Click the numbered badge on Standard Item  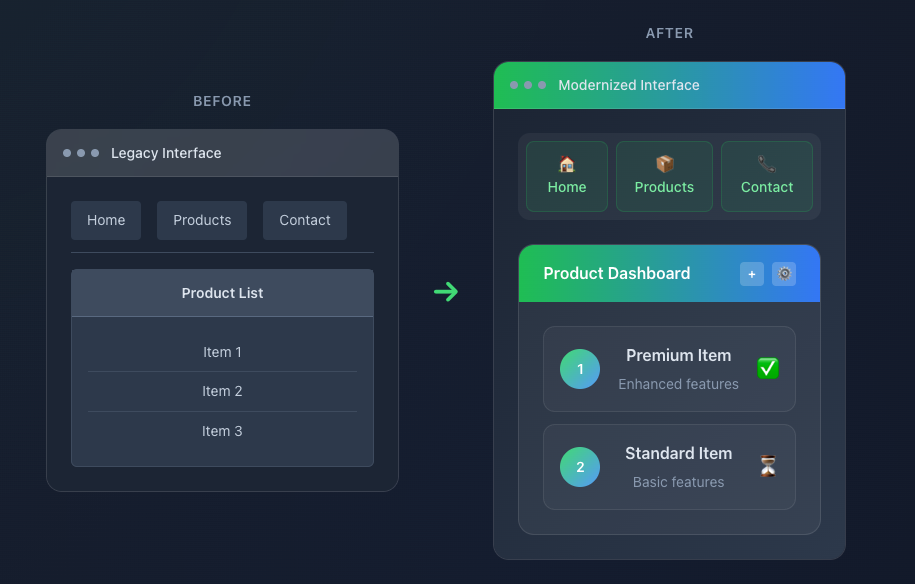[580, 467]
